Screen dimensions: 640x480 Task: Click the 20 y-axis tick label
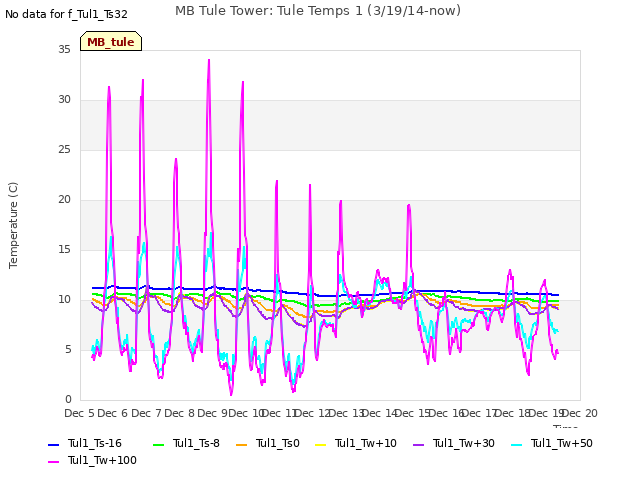[64, 199]
